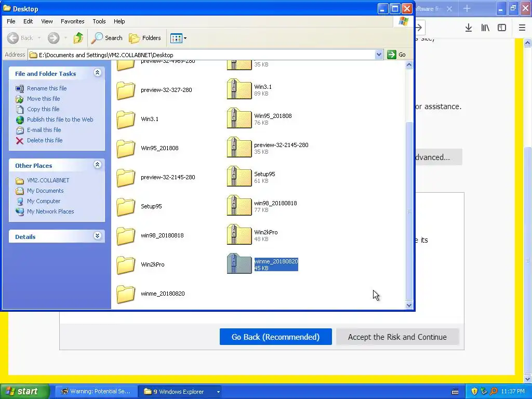Screen dimensions: 532x399
Task: Select the win98_20180818 folder icon
Action: 126,236
